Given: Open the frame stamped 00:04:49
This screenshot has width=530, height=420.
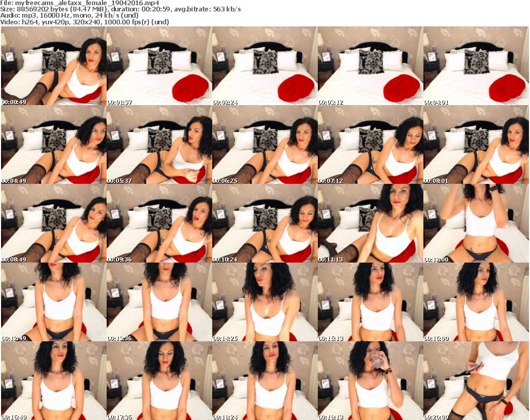Looking at the screenshot, I should click(54, 144).
